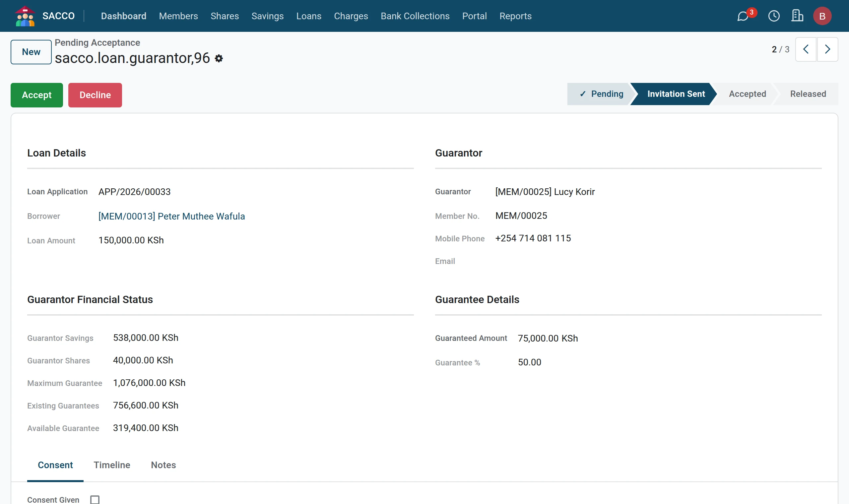This screenshot has height=504, width=849.
Task: Switch to the Timeline tab
Action: pos(112,465)
